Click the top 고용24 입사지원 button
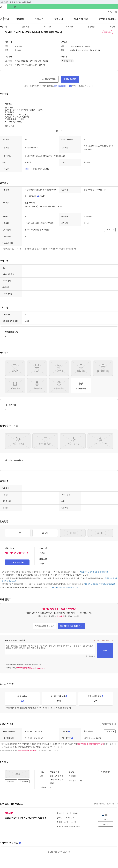This screenshot has height=868, width=118. [x=70, y=79]
